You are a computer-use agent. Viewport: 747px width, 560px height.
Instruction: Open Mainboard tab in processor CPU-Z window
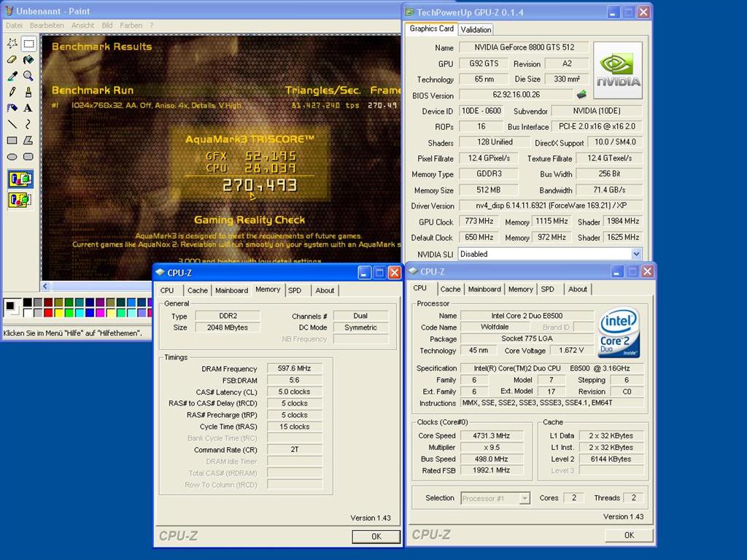point(484,289)
